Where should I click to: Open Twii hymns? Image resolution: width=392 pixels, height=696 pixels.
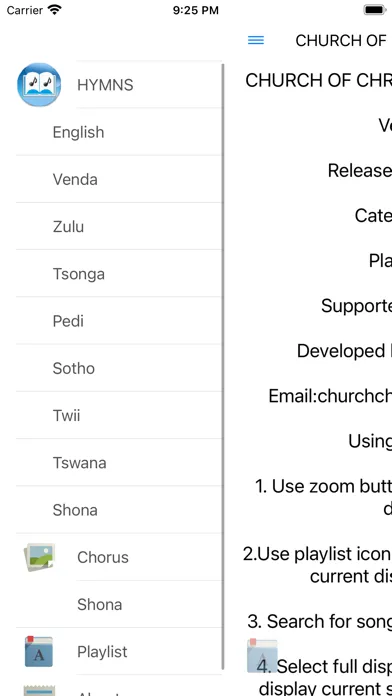click(119, 415)
